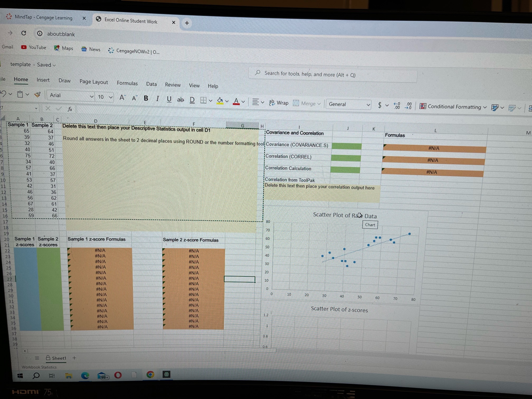Switch to the Formulas ribbon tab
The width and height of the screenshot is (532, 399).
127,83
